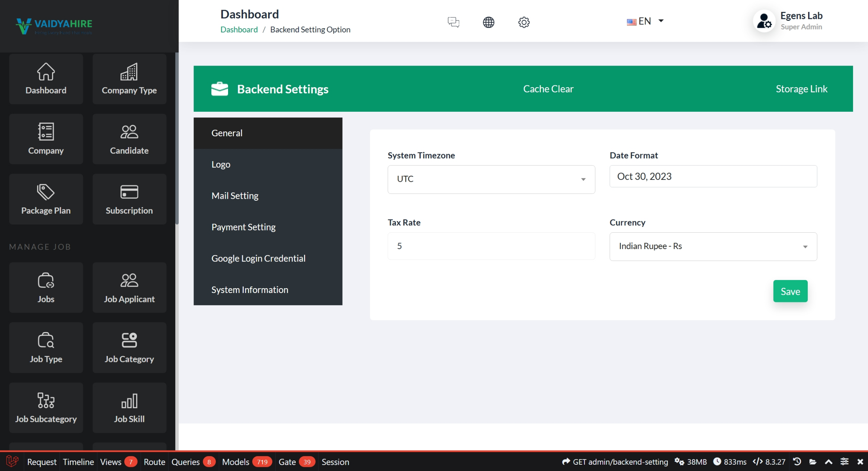This screenshot has height=471, width=868.
Task: Click the Save button
Action: pyautogui.click(x=790, y=291)
